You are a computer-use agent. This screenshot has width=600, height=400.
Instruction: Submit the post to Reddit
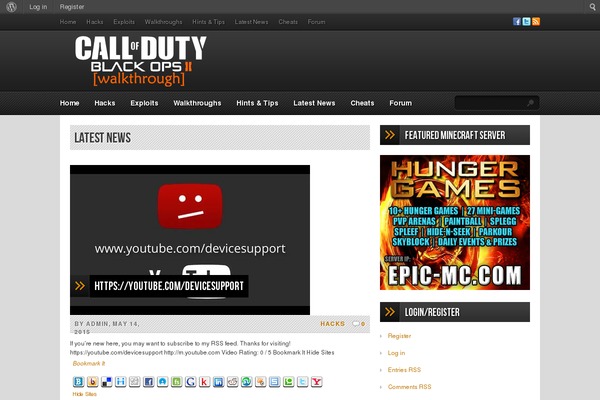pos(233,382)
